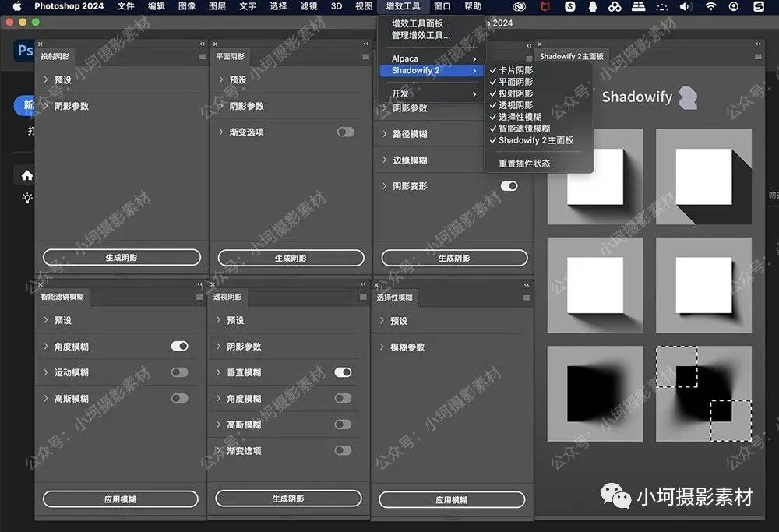Viewport: 779px width, 532px height.
Task: Open the 透视阴影 panel options menu icon
Action: pyautogui.click(x=363, y=297)
